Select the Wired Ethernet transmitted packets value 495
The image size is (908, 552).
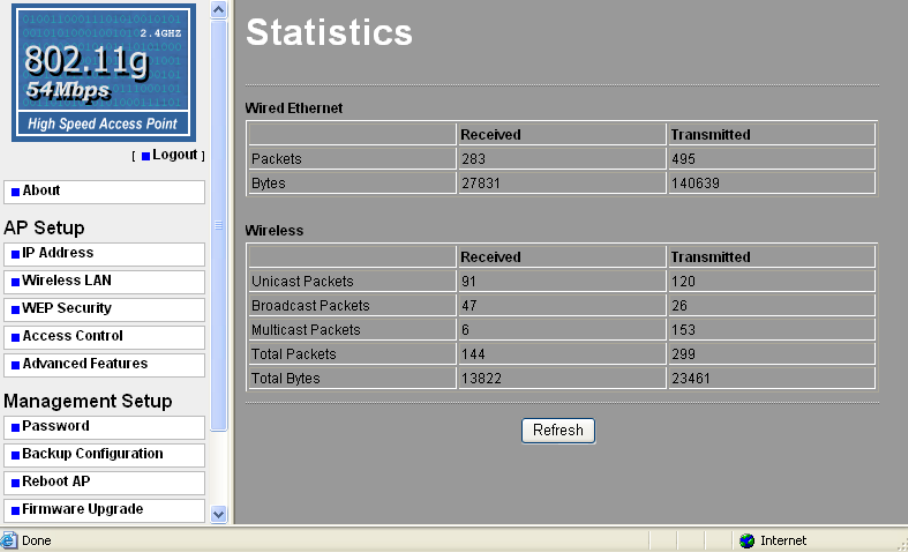(x=683, y=159)
